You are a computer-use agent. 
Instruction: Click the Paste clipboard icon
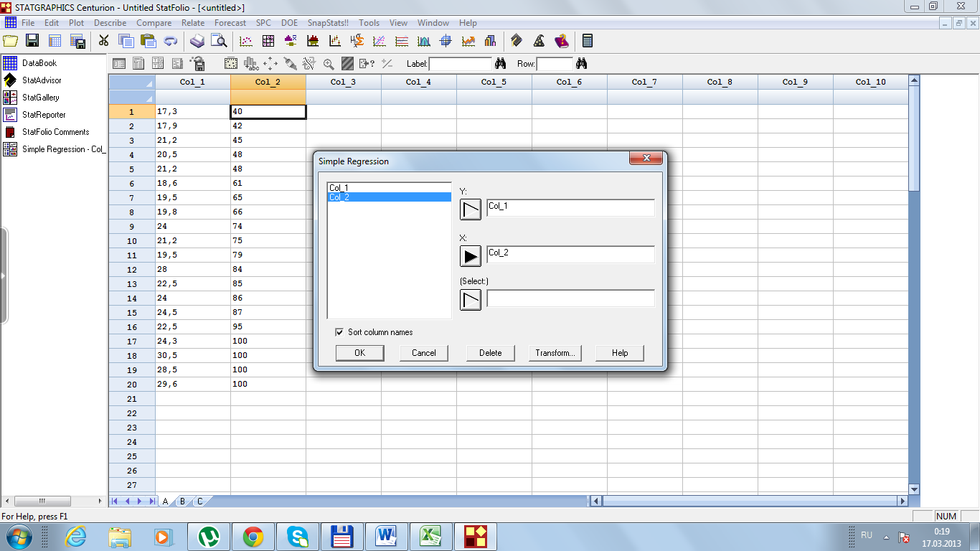[x=148, y=41]
